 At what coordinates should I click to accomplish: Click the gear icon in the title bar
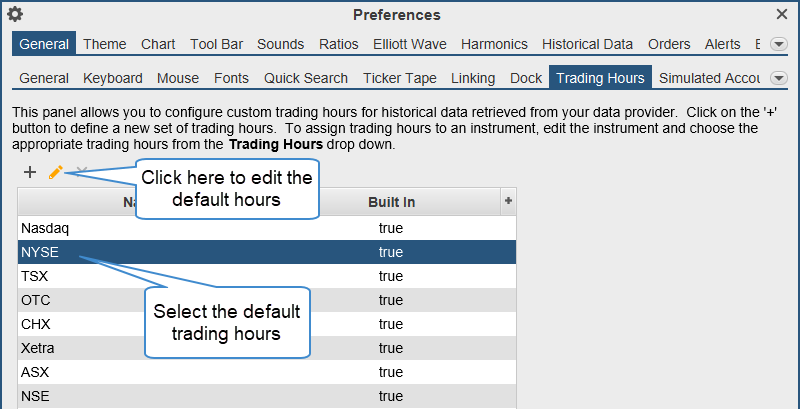pos(15,14)
